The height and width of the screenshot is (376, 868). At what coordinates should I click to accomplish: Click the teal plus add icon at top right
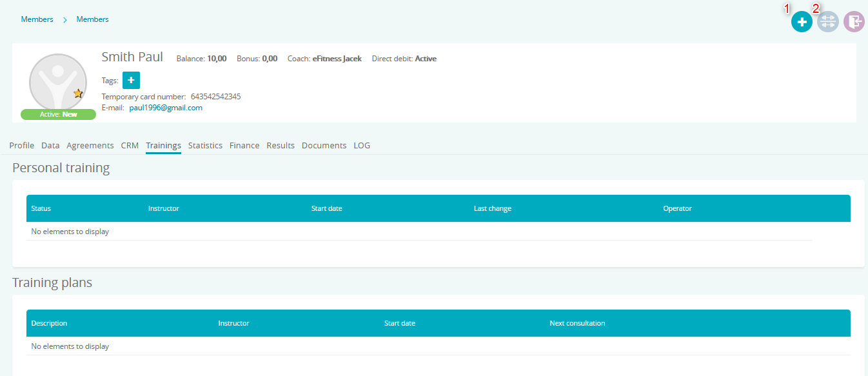coord(802,22)
